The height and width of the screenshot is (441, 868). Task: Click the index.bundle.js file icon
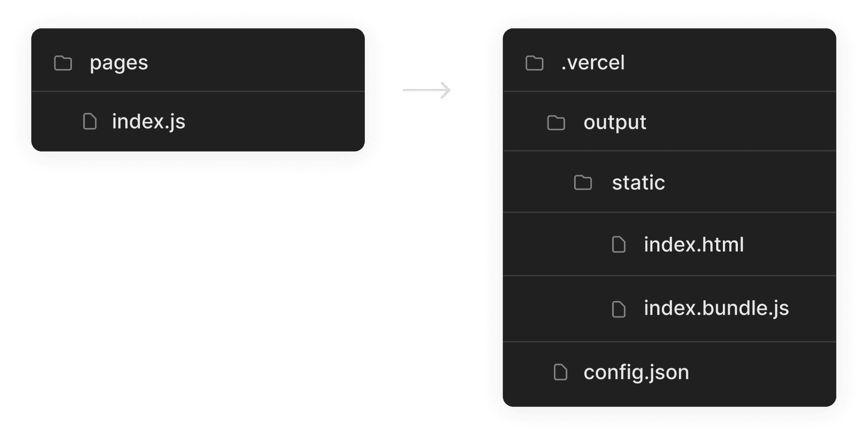coord(618,309)
